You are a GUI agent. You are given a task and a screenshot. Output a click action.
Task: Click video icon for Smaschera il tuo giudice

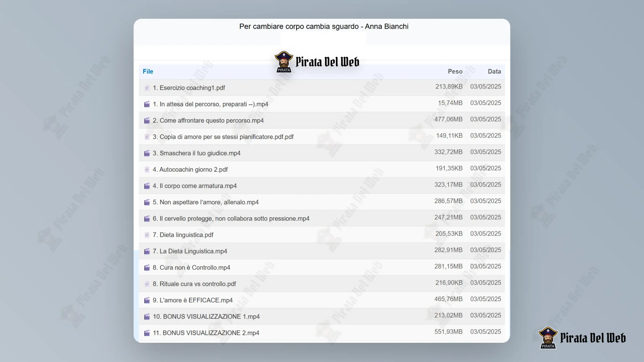click(x=147, y=153)
